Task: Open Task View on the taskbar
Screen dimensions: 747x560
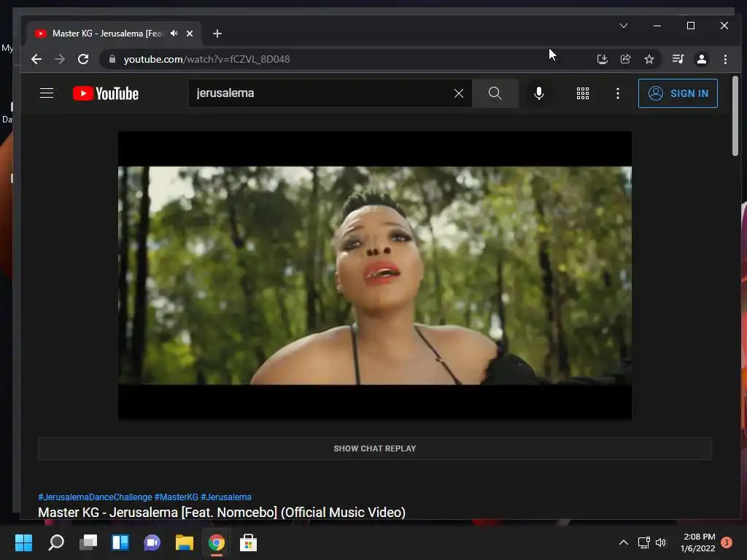Action: pyautogui.click(x=88, y=542)
